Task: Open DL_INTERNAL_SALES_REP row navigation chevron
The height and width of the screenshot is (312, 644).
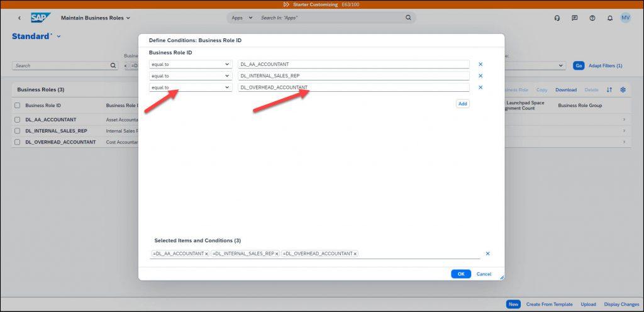Action: click(x=624, y=131)
